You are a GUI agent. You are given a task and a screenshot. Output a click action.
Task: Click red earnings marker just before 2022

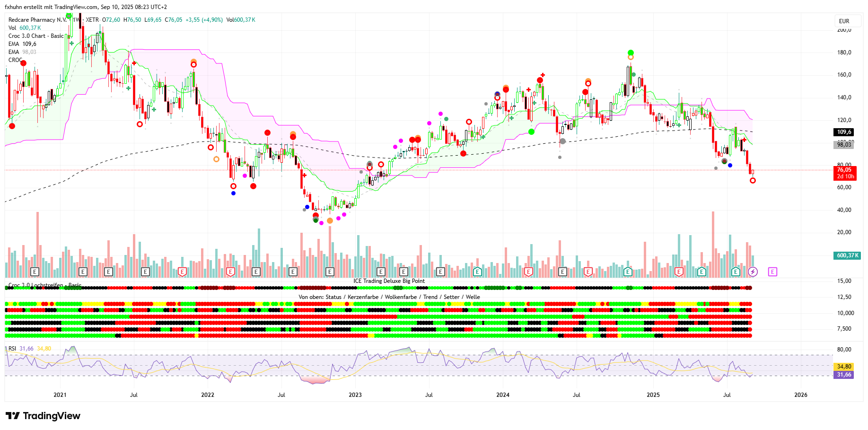[x=182, y=272]
